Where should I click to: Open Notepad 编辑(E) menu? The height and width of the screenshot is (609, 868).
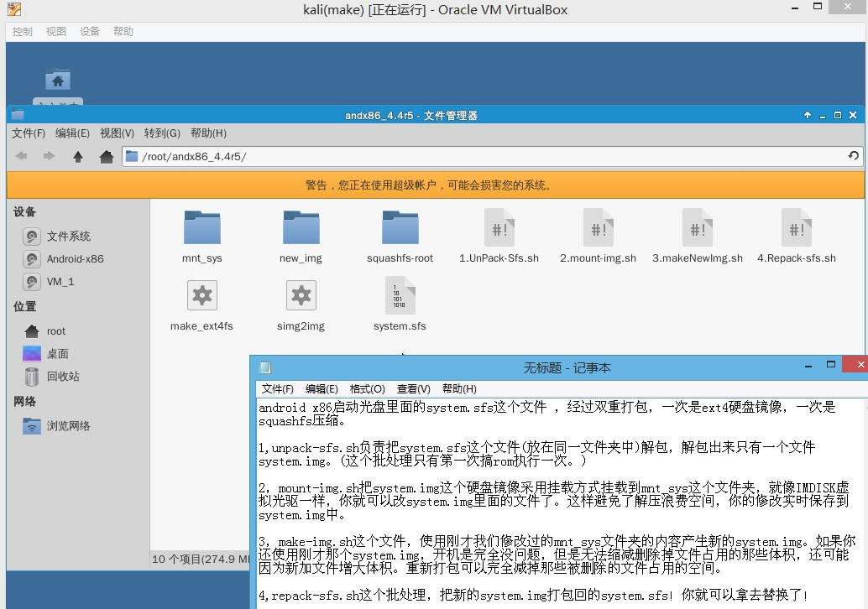(322, 389)
